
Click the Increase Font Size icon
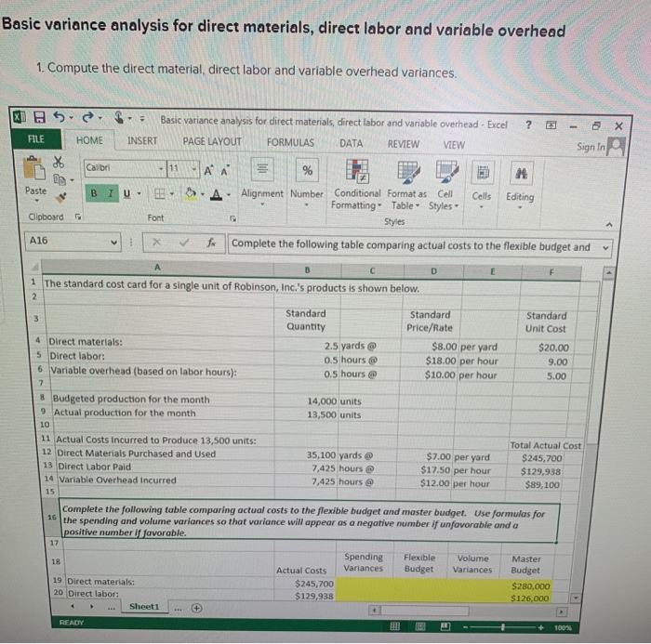[x=208, y=170]
